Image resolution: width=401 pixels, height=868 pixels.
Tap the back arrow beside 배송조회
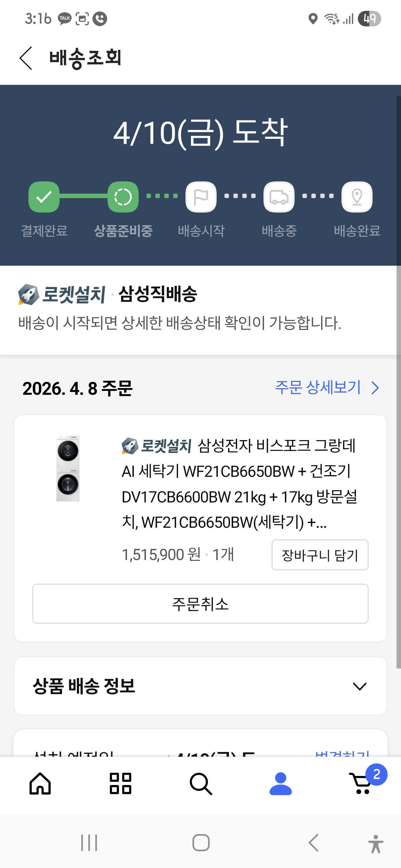tap(26, 58)
